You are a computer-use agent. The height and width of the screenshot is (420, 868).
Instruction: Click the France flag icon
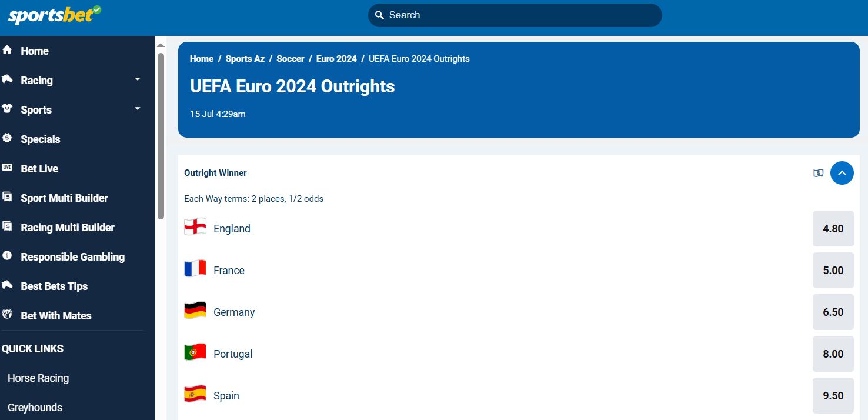(195, 269)
